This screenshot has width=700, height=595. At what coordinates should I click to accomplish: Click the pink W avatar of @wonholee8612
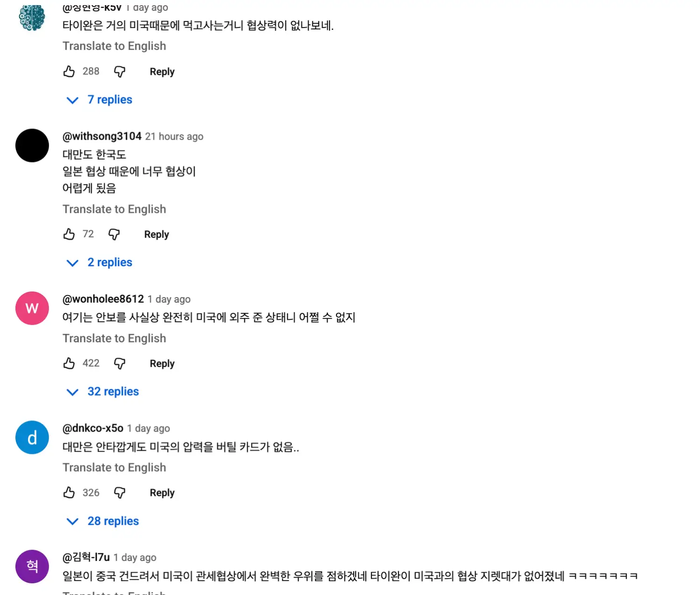[32, 308]
